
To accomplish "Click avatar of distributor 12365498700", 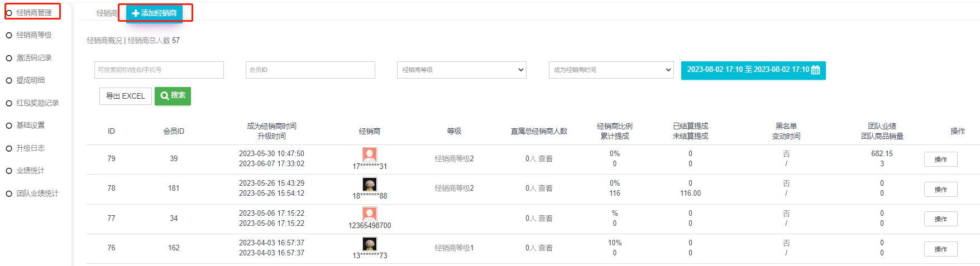I will 369,214.
